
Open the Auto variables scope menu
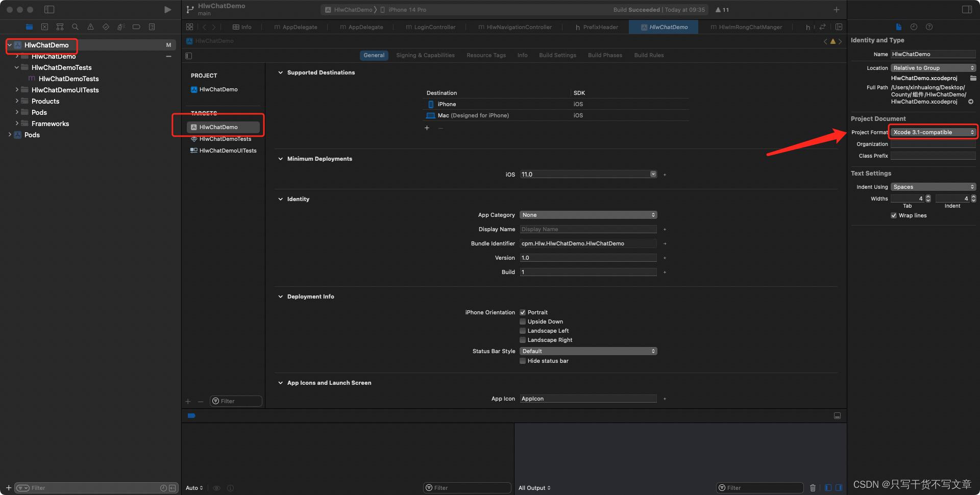pos(194,488)
